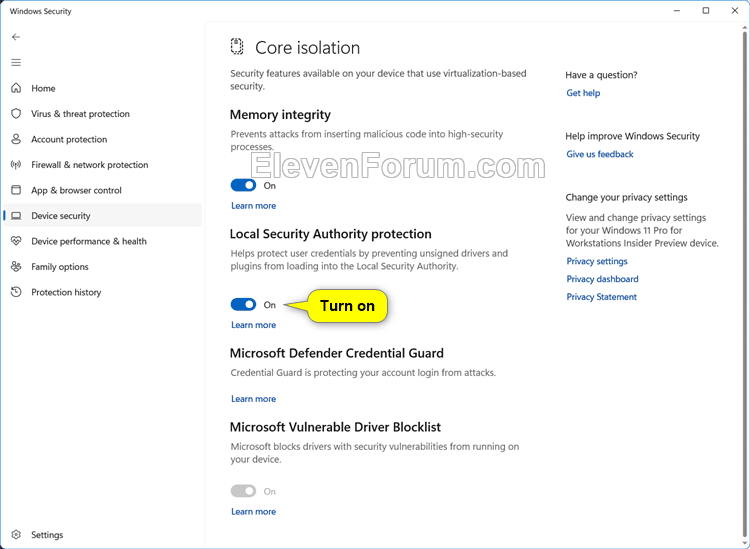The height and width of the screenshot is (549, 750).
Task: Open Privacy Statement link
Action: pyautogui.click(x=601, y=296)
